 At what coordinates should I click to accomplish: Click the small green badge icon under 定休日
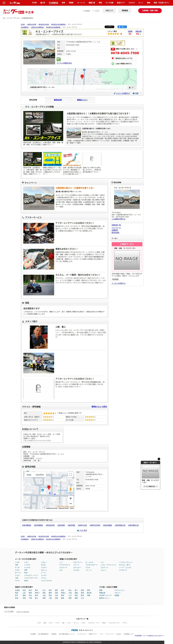59,59
